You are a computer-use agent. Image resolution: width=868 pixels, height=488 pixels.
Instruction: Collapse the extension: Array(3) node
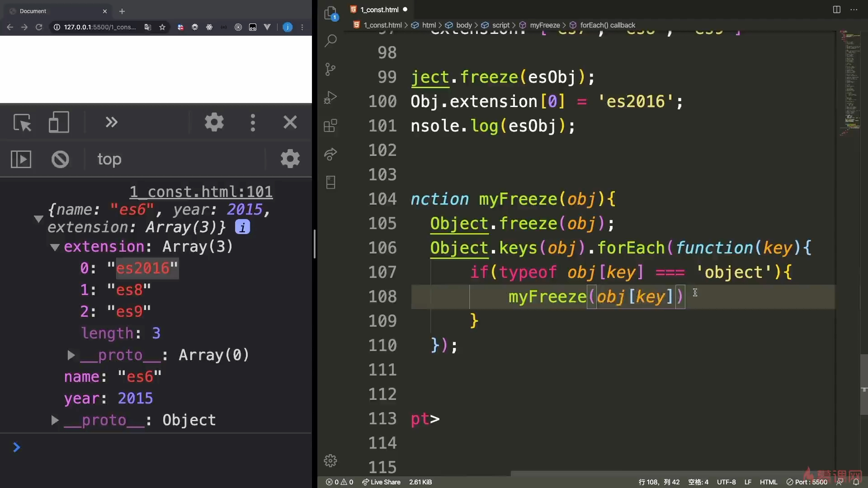tap(55, 247)
